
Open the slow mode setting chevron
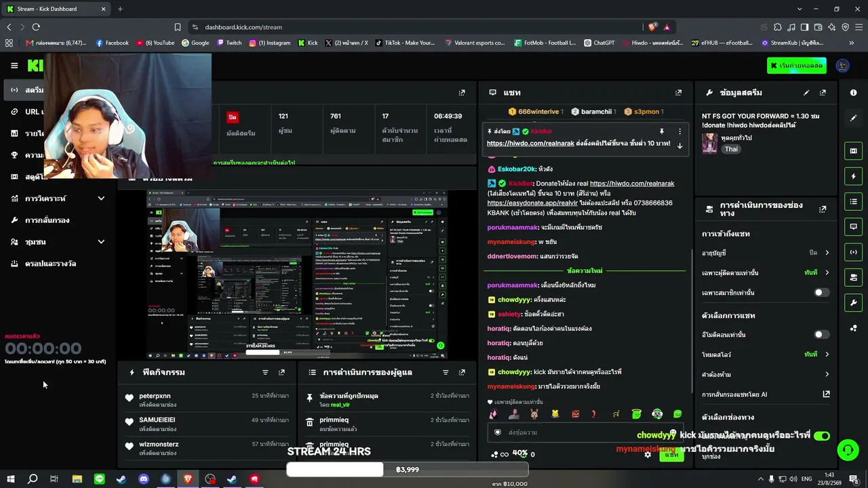coord(827,354)
